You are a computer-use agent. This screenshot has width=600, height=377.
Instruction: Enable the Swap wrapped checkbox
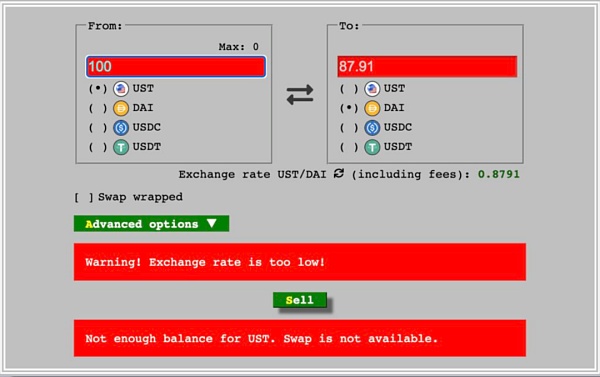(x=84, y=197)
